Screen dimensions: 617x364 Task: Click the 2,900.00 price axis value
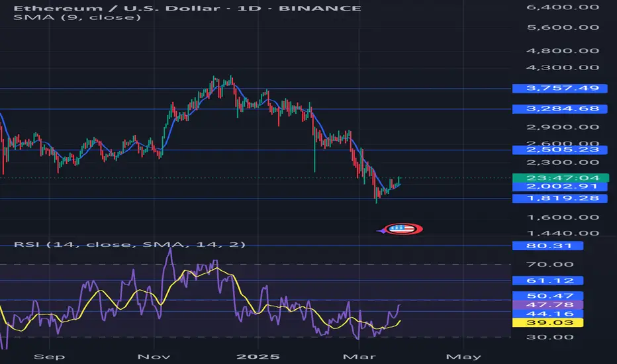pyautogui.click(x=563, y=128)
